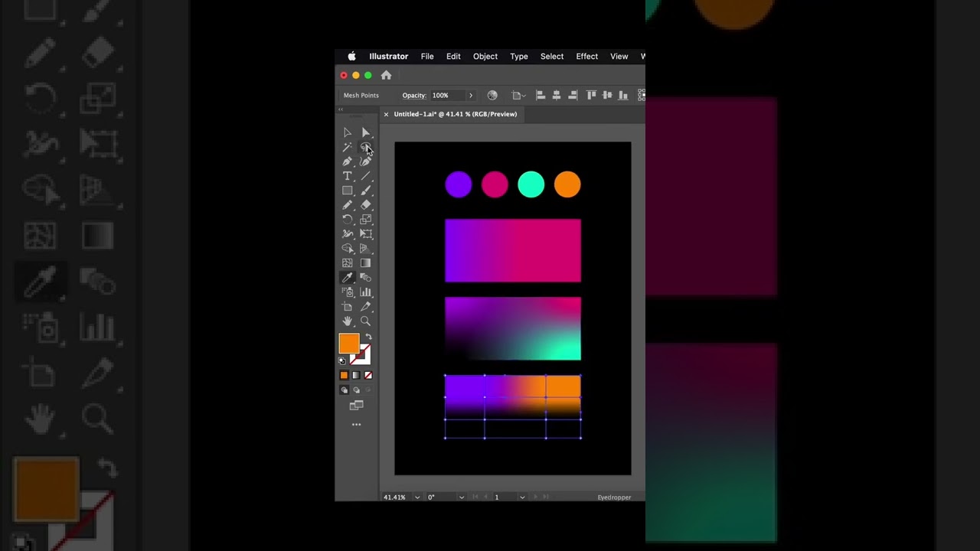980x551 pixels.
Task: Select the Selection tool arrow
Action: tap(347, 132)
